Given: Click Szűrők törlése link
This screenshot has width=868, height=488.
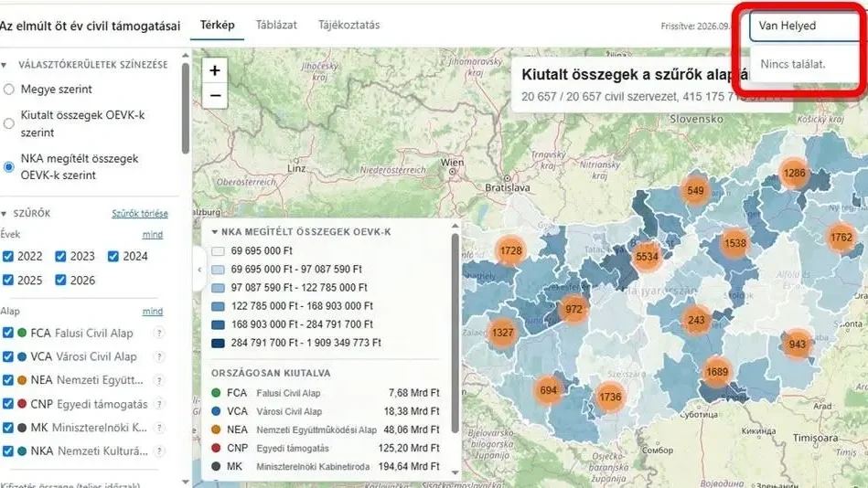Looking at the screenshot, I should [x=140, y=214].
